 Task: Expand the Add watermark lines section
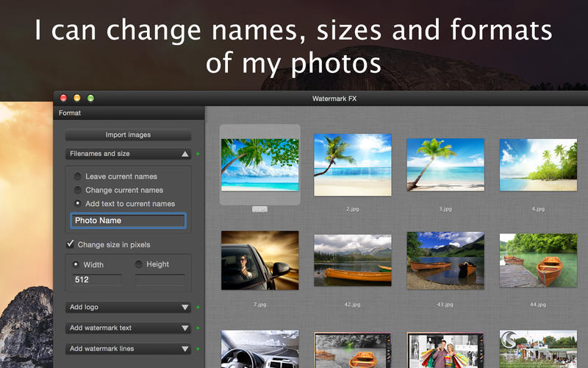click(128, 348)
